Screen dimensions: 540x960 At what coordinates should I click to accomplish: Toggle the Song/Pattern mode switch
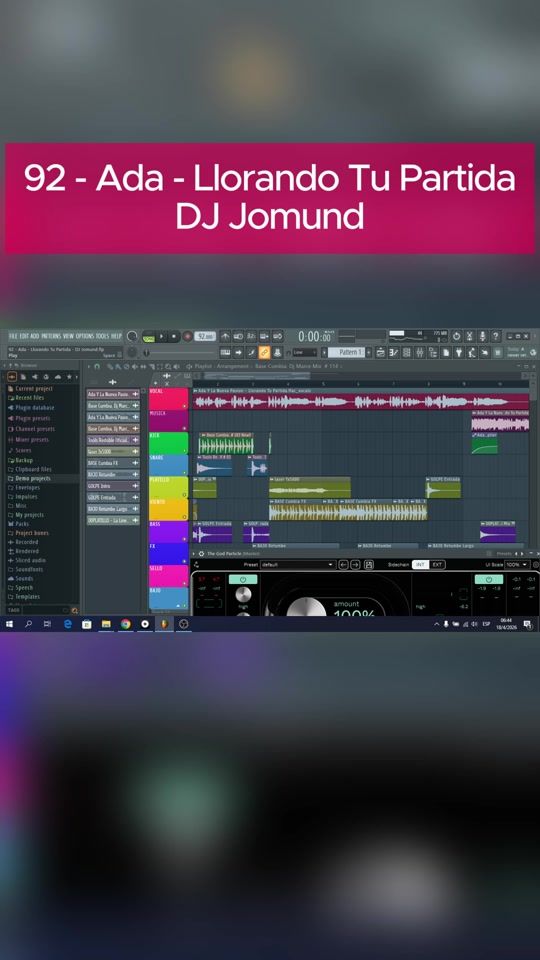(148, 336)
